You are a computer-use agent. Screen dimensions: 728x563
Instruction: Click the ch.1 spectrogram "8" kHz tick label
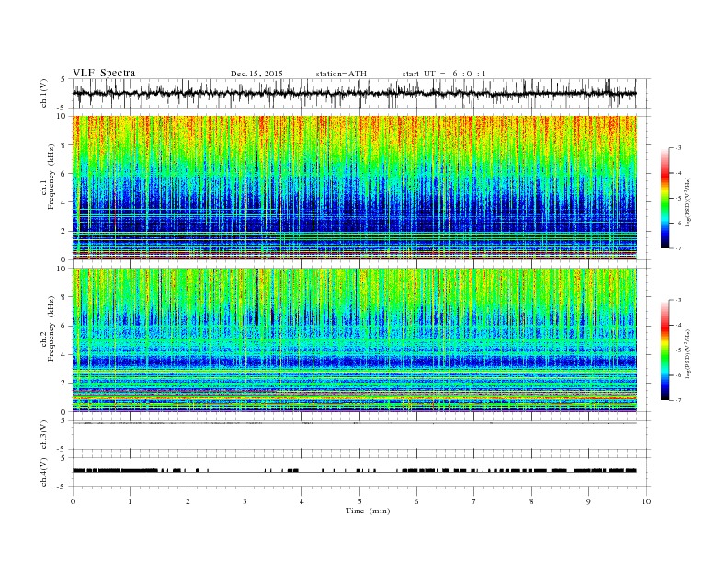[64, 145]
